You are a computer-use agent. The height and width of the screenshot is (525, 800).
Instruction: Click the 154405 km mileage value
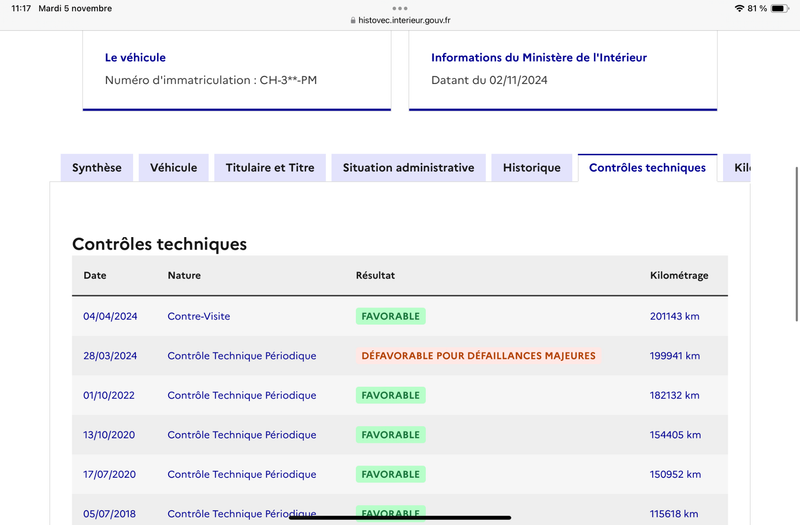675,435
